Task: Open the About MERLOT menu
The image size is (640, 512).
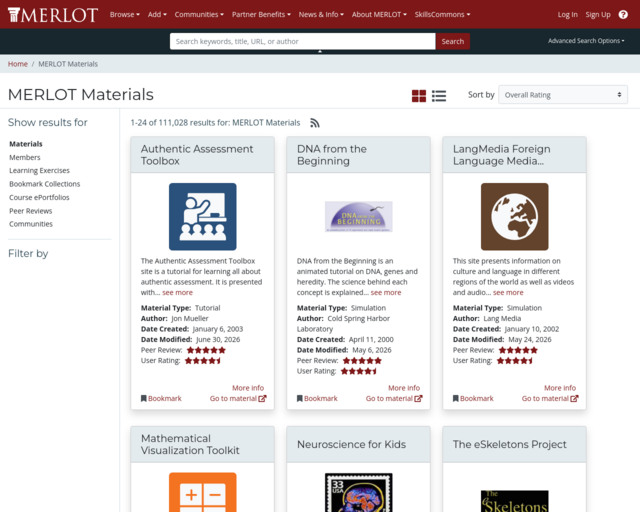Action: tap(379, 15)
